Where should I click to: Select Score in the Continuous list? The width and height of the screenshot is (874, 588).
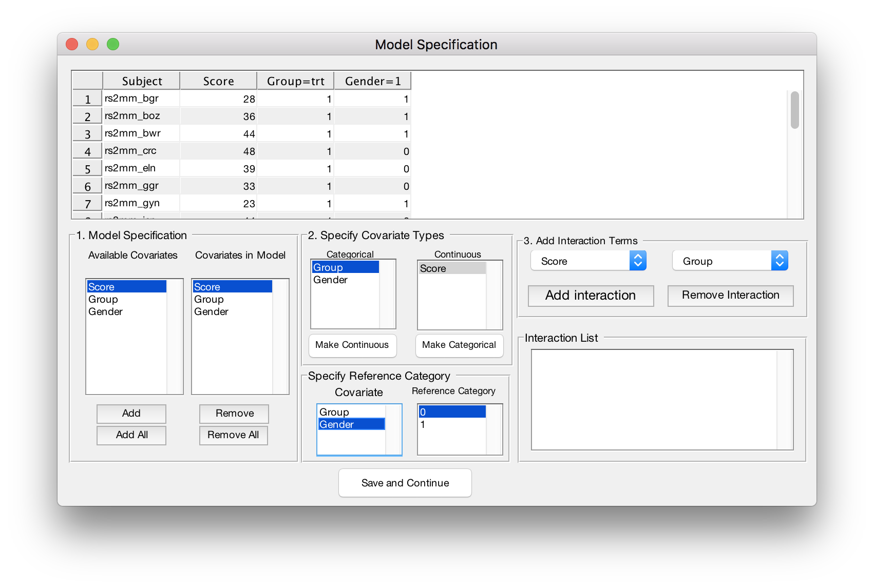433,269
